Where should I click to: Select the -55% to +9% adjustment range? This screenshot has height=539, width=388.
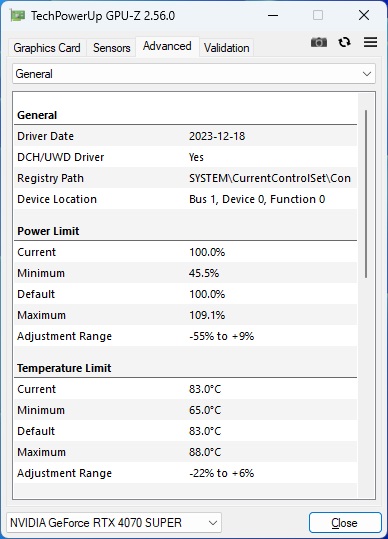(221, 336)
